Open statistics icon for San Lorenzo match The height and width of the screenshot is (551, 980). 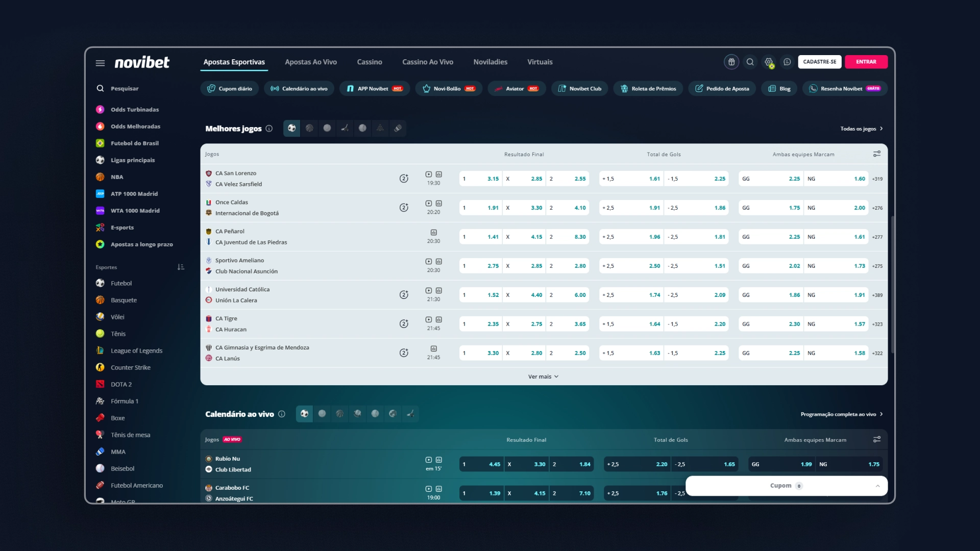(438, 174)
